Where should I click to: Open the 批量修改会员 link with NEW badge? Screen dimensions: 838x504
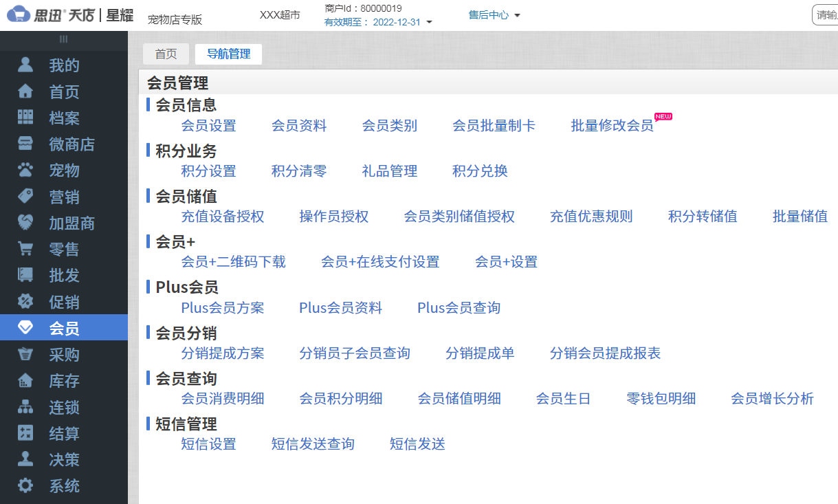click(612, 126)
